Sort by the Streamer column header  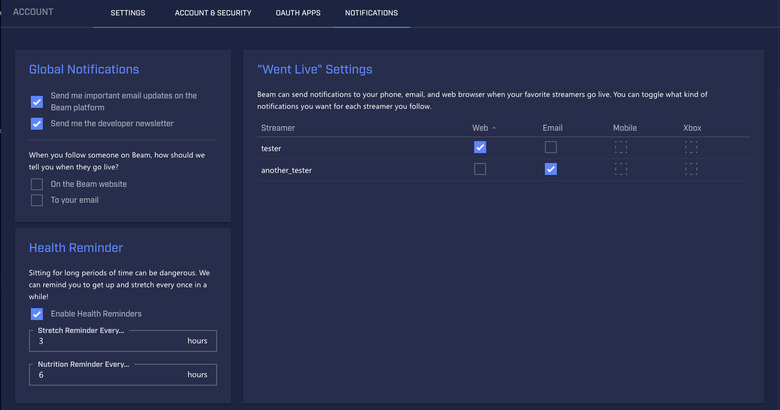278,128
